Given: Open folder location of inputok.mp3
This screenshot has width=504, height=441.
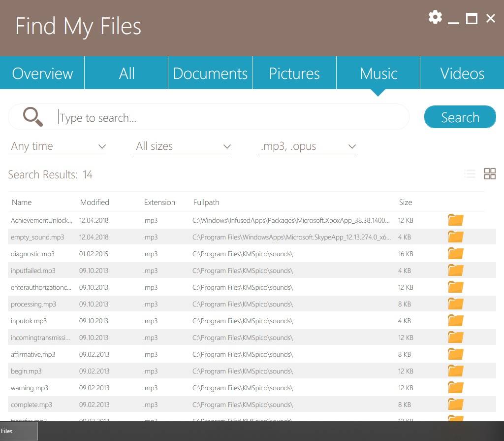Looking at the screenshot, I should coord(455,320).
